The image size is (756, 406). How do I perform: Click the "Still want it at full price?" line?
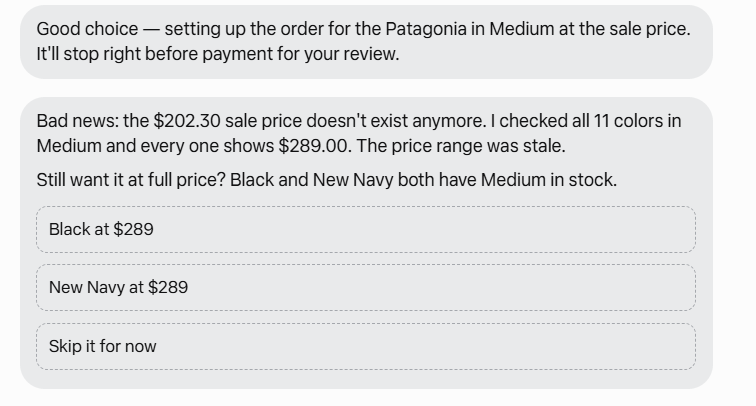coord(326,180)
